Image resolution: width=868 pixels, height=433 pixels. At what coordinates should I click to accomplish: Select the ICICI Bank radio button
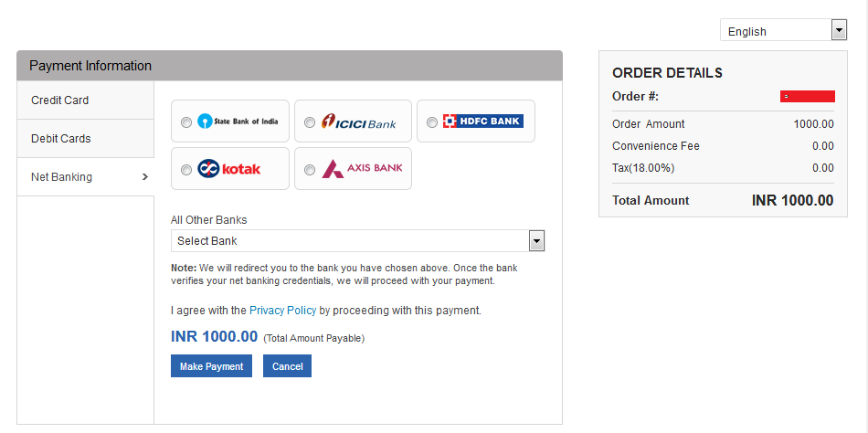click(x=310, y=121)
